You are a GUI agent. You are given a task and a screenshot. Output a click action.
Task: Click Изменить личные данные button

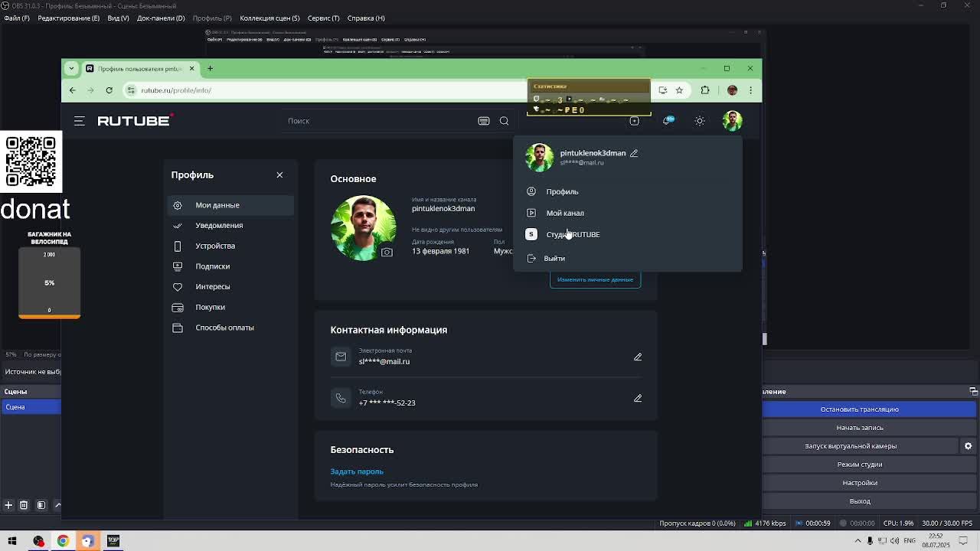point(595,279)
